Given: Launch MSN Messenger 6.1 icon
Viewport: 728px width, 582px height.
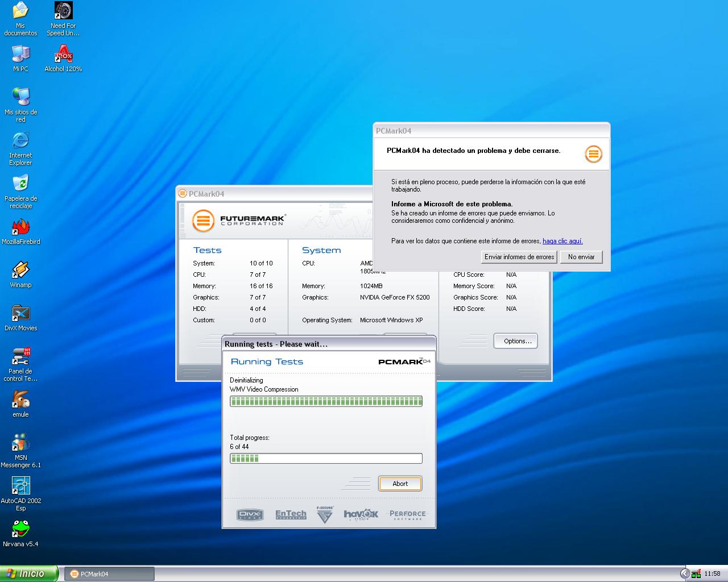Looking at the screenshot, I should point(20,443).
